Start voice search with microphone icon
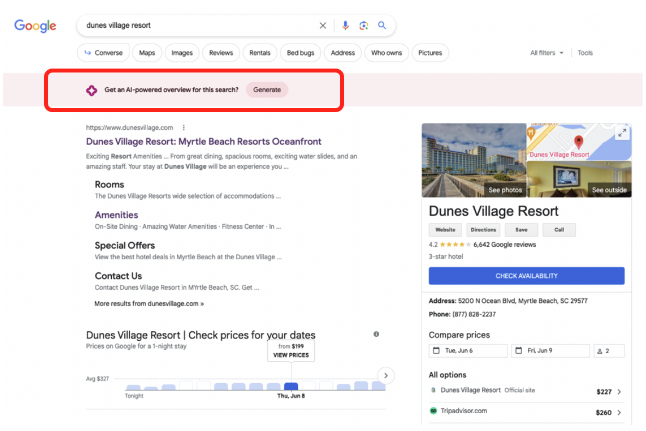The image size is (646, 431). (345, 26)
